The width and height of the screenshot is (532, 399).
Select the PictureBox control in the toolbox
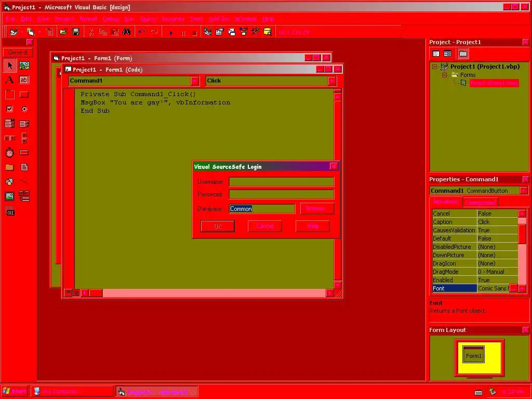click(24, 65)
